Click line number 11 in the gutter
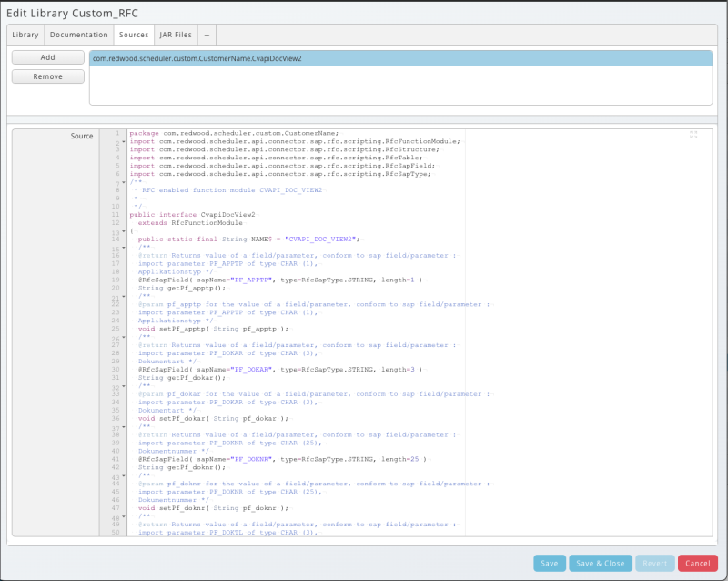This screenshot has width=728, height=581. tap(116, 215)
